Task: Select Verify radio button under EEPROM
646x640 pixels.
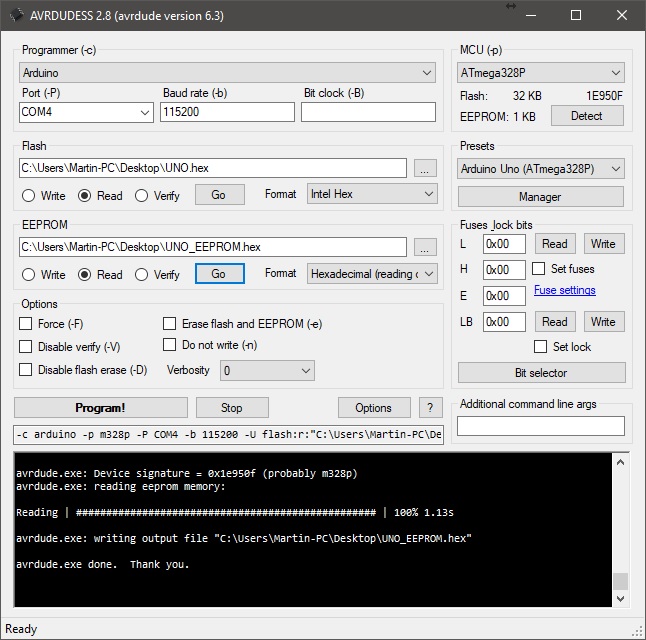Action: pyautogui.click(x=142, y=274)
